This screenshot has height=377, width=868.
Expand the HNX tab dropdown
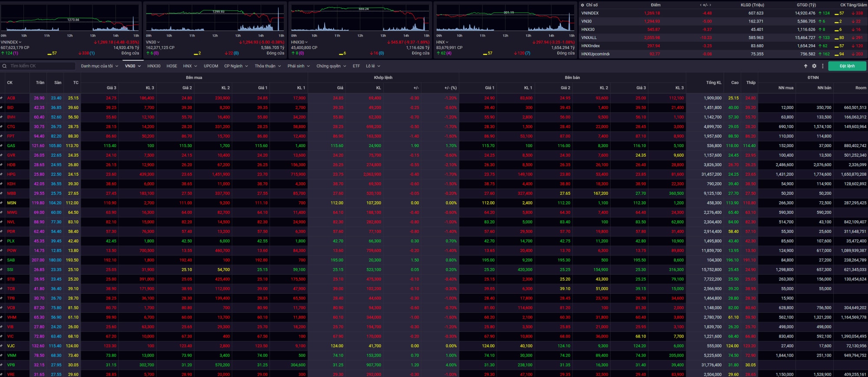[x=190, y=66]
